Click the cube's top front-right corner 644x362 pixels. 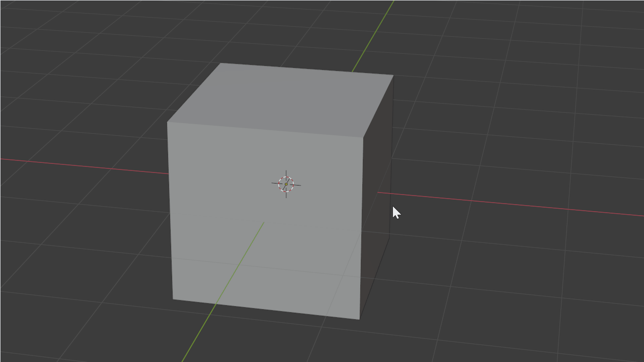pyautogui.click(x=363, y=137)
